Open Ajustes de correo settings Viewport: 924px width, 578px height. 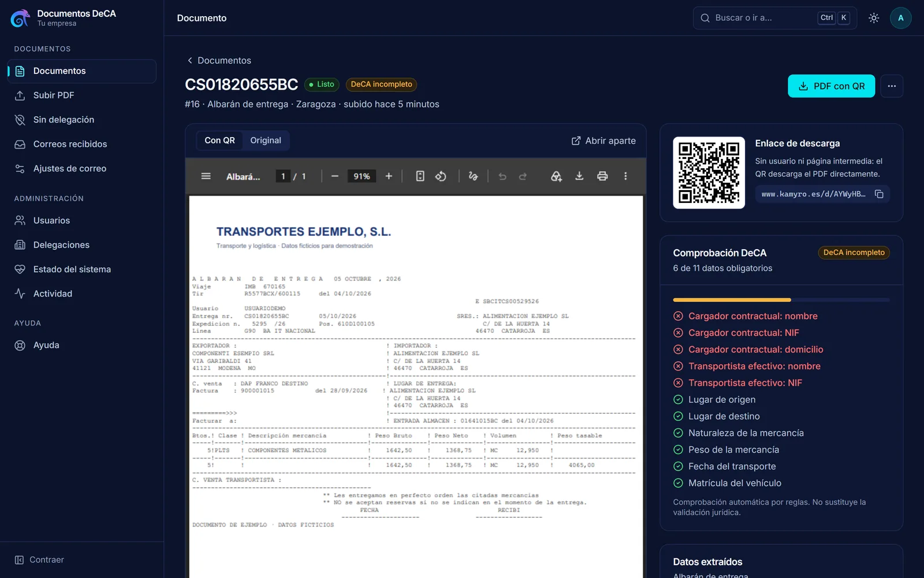click(81, 169)
